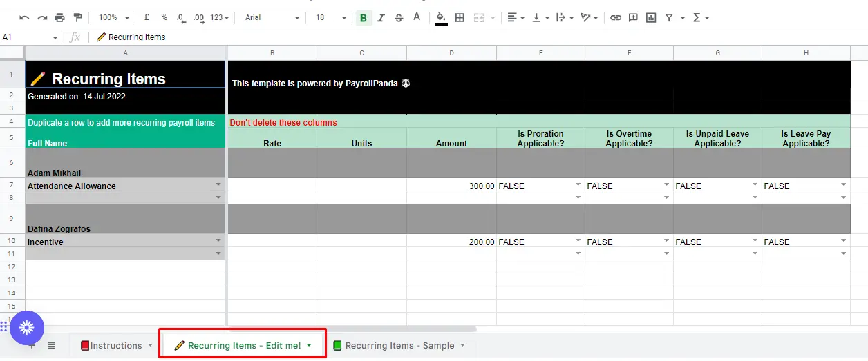Screen dimensions: 868x361
Task: Select the paint format roller icon
Action: 77,18
